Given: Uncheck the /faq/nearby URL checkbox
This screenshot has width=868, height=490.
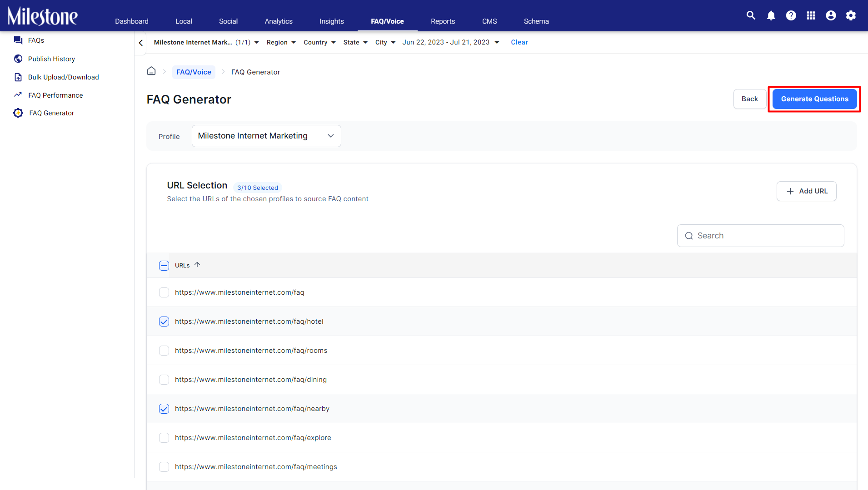Looking at the screenshot, I should [x=164, y=409].
